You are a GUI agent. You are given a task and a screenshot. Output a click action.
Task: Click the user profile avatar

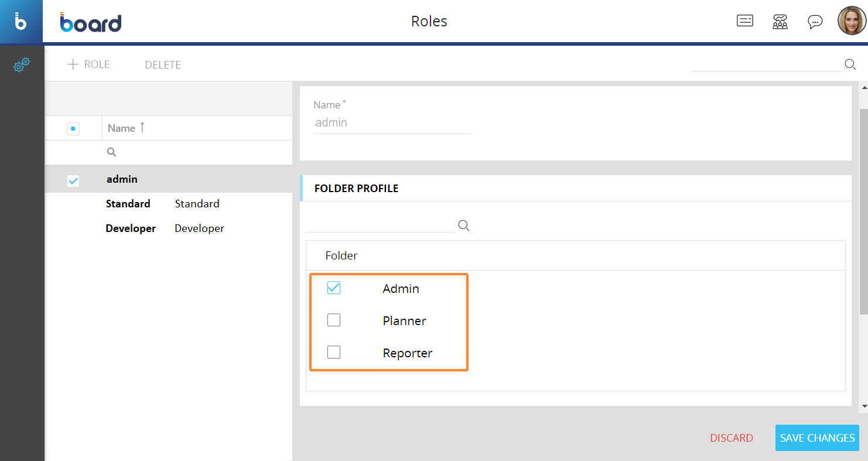coord(851,22)
